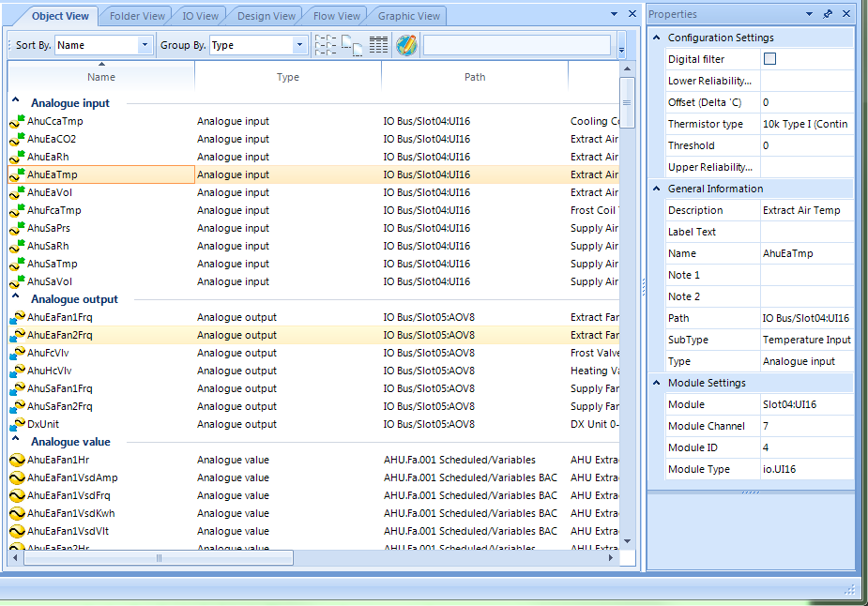Viewport: 868px width, 606px height.
Task: Click the horizontal scrollbar thumb
Action: coord(159,558)
